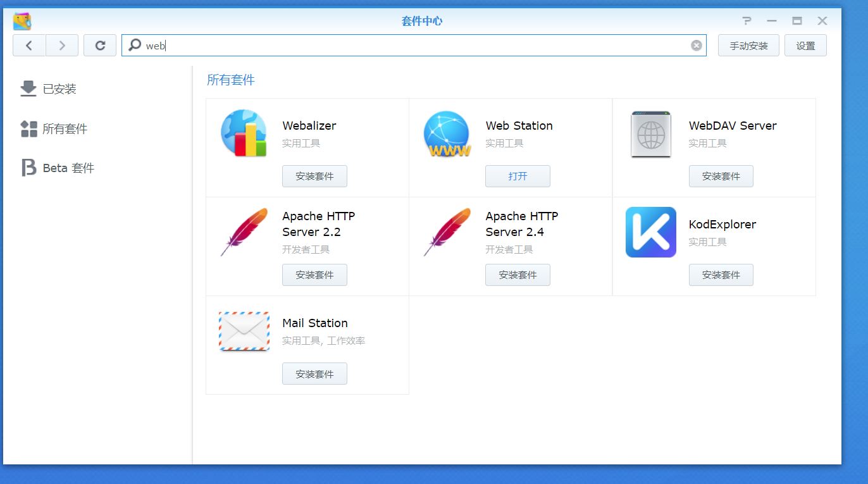Open 设置 from the toolbar

coord(805,45)
